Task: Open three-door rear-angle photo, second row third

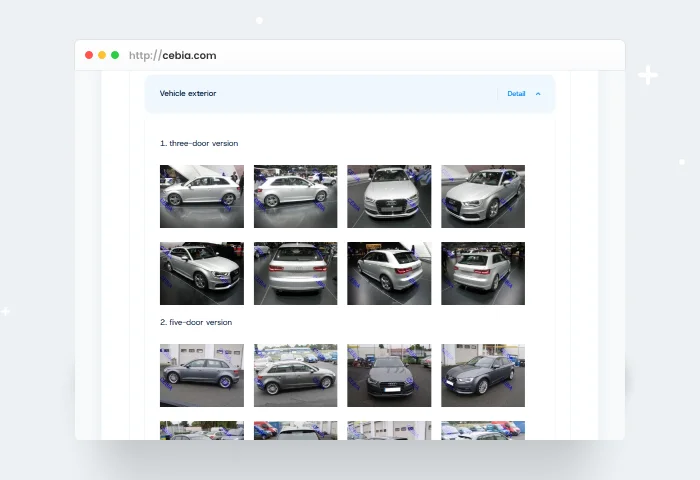Action: click(x=389, y=273)
